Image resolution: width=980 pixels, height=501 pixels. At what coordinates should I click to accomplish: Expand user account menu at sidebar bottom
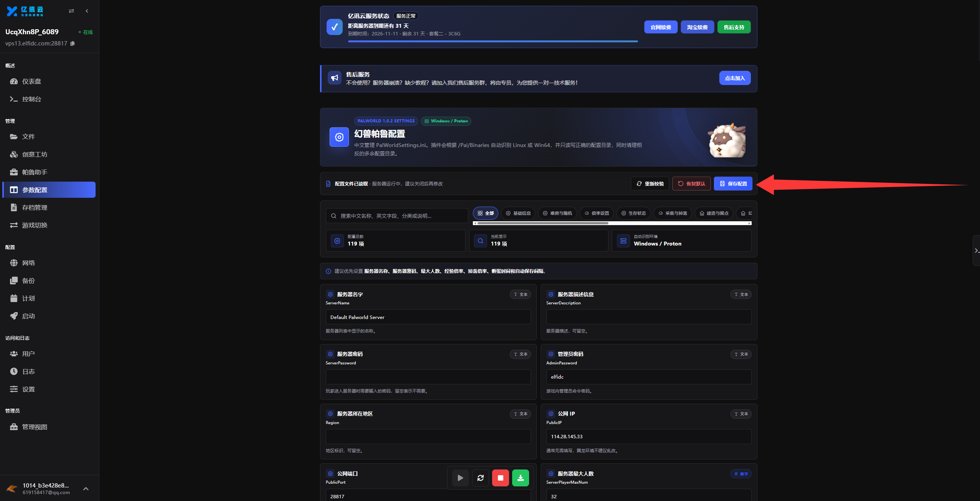86,489
